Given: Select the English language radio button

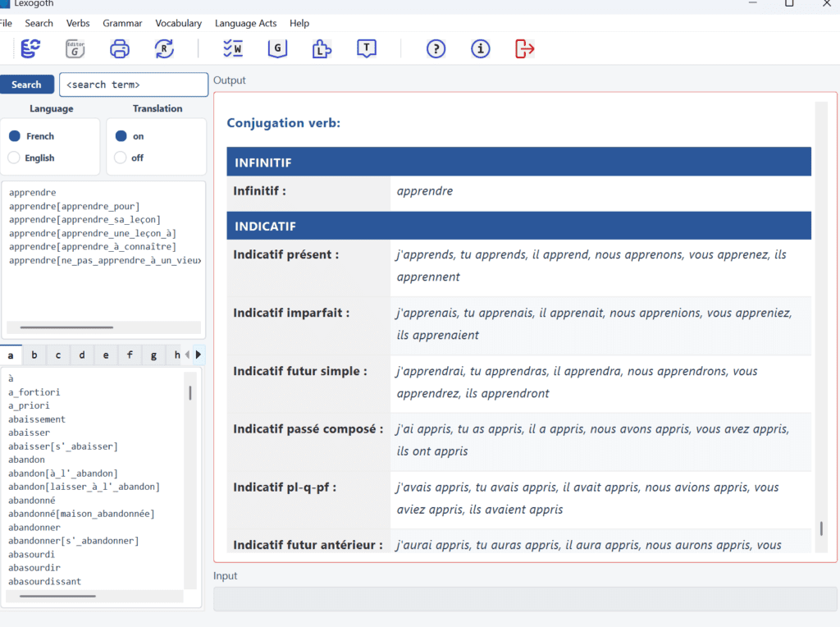Looking at the screenshot, I should point(15,158).
